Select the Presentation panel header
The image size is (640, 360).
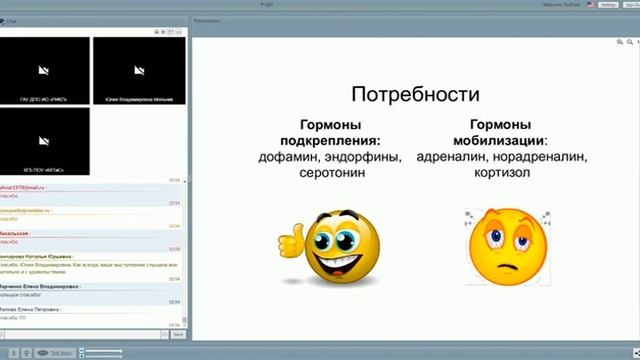(207, 21)
